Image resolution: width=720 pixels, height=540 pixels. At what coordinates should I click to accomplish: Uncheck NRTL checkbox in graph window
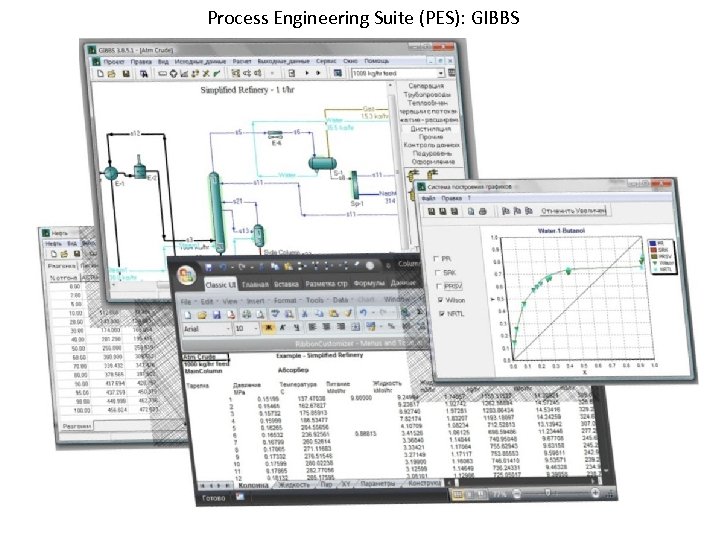coord(441,314)
